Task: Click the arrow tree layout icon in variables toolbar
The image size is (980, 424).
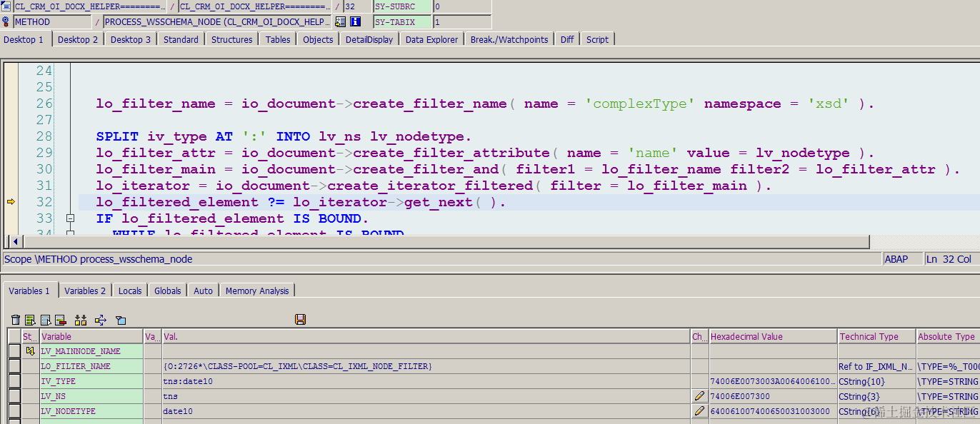Action: pos(101,320)
